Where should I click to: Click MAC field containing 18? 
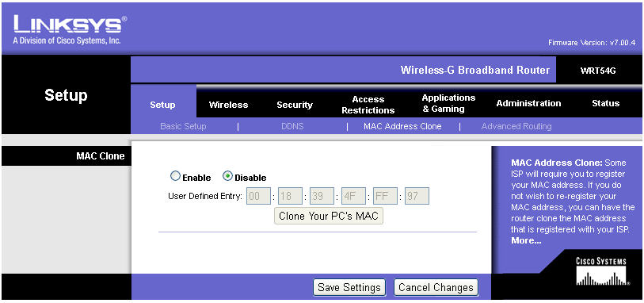coord(291,196)
